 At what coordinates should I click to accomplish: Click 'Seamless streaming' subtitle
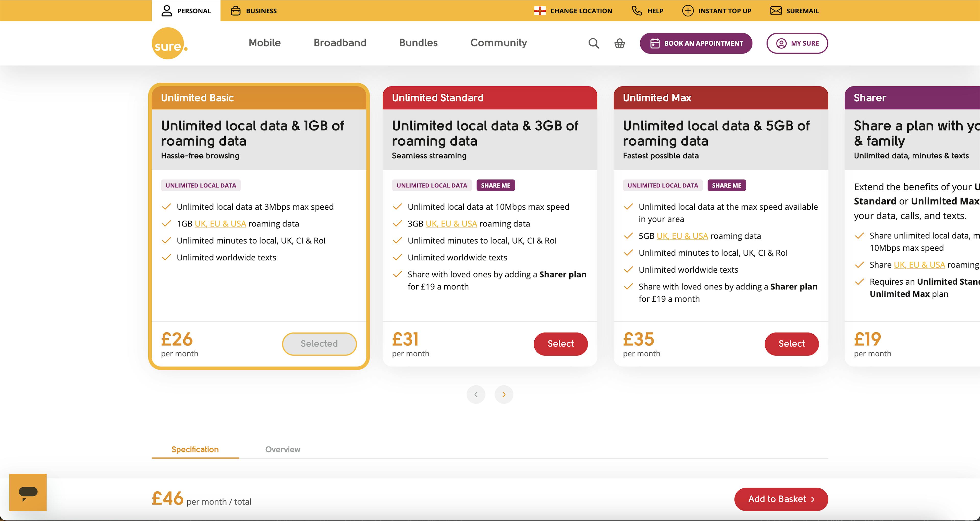[429, 156]
